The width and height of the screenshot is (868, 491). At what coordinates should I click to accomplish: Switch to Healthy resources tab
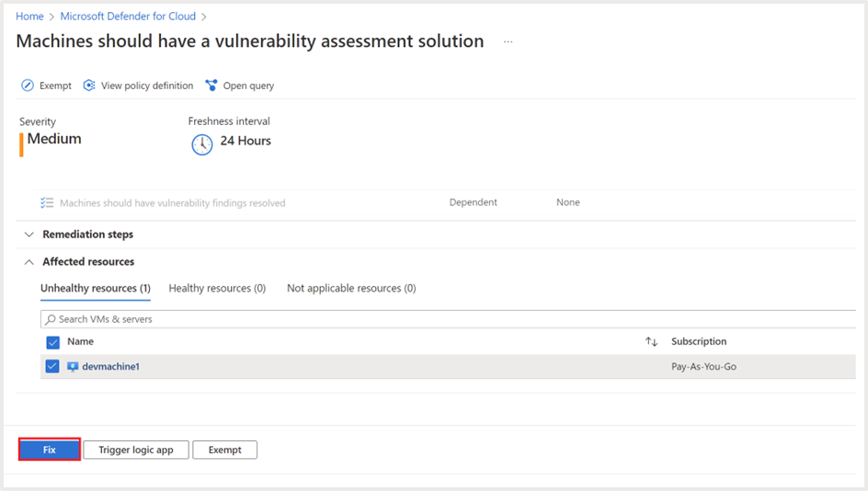point(217,289)
